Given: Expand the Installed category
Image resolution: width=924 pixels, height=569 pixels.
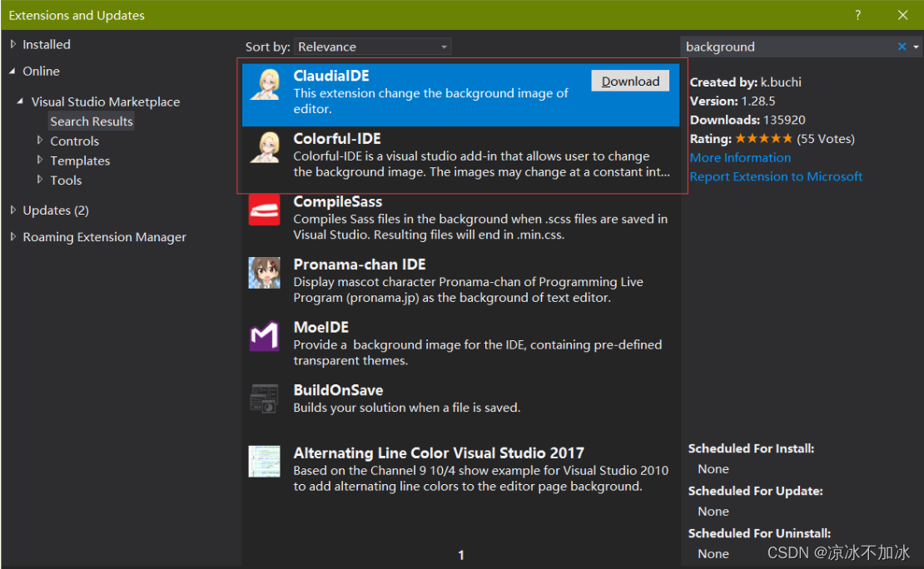Looking at the screenshot, I should pos(13,44).
